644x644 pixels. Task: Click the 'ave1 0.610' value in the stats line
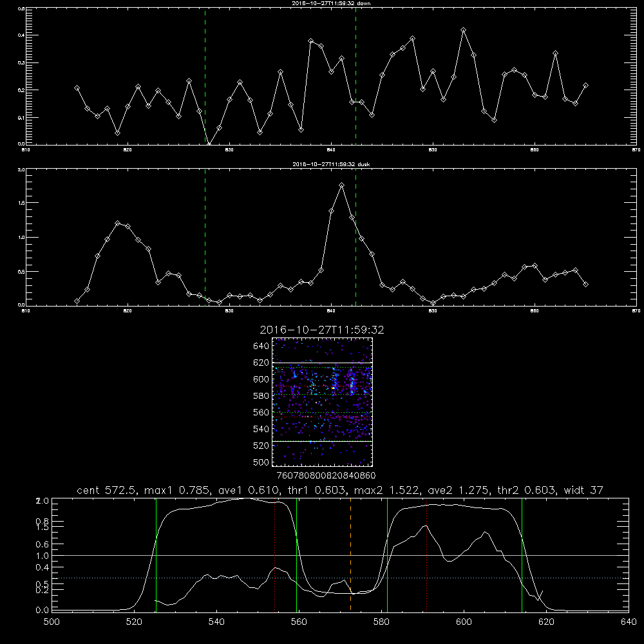tap(247, 490)
